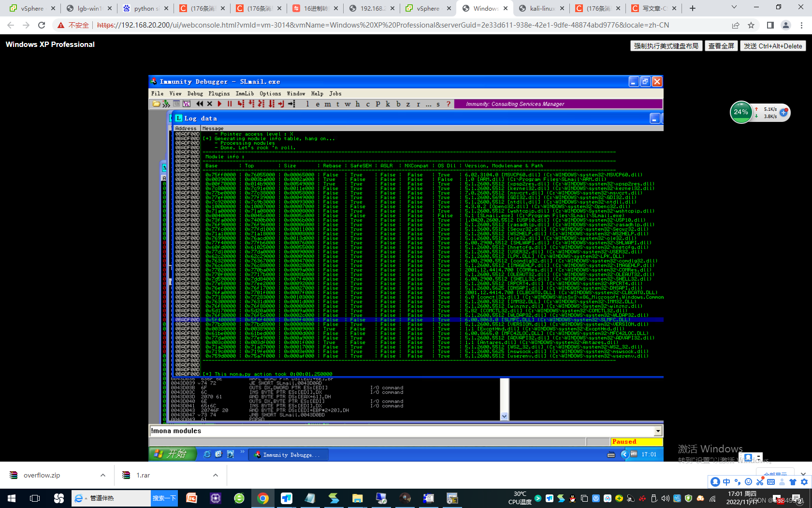Click Go to address arrow icon
This screenshot has height=508, width=812.
291,104
